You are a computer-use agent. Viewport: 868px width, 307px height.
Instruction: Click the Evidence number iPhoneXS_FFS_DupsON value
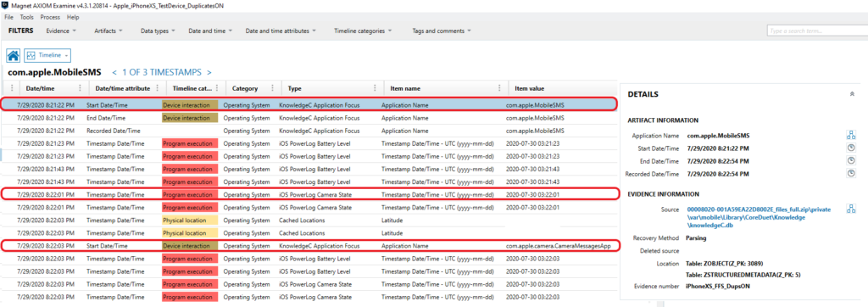coord(717,286)
